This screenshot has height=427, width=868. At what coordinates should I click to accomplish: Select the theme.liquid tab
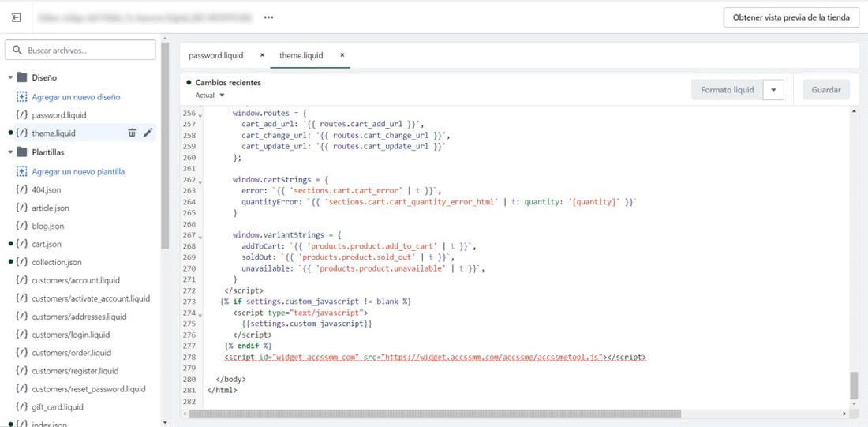point(301,55)
